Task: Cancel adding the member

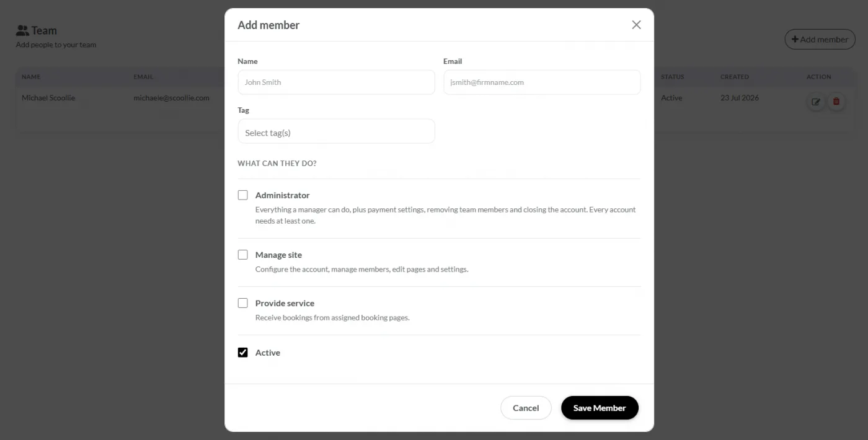Action: click(x=526, y=408)
